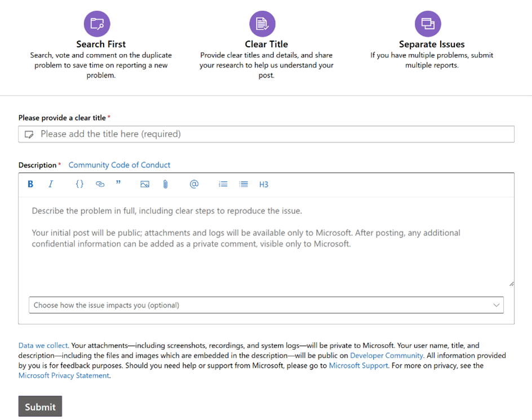Screen dimensions: 532x420
Task: Insert an image using picture icon
Action: coord(145,184)
